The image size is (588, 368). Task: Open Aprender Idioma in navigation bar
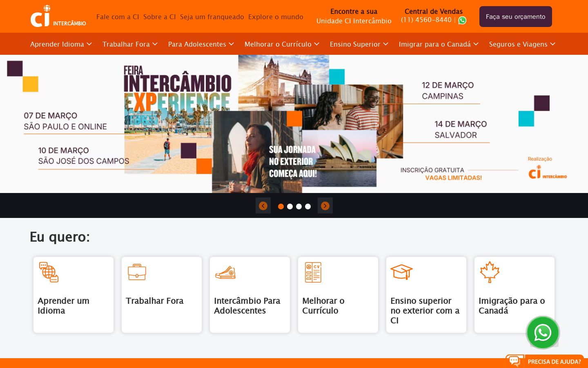(x=57, y=44)
